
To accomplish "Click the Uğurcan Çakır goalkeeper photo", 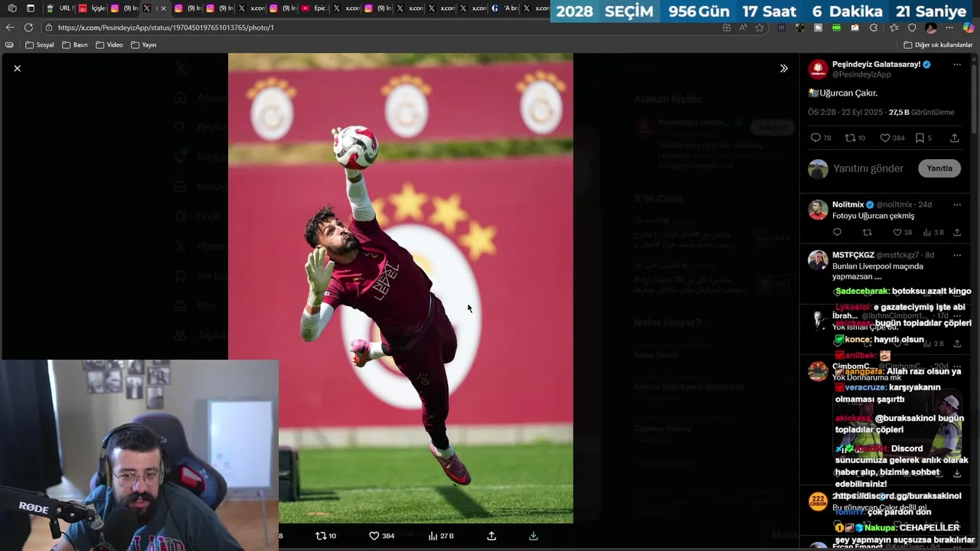I will coord(400,288).
